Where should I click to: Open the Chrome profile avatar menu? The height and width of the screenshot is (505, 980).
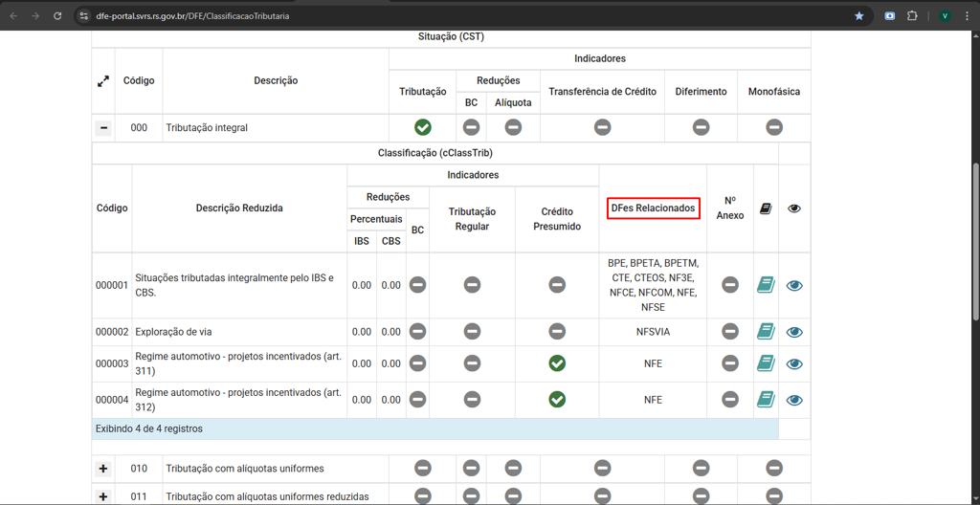click(x=945, y=16)
